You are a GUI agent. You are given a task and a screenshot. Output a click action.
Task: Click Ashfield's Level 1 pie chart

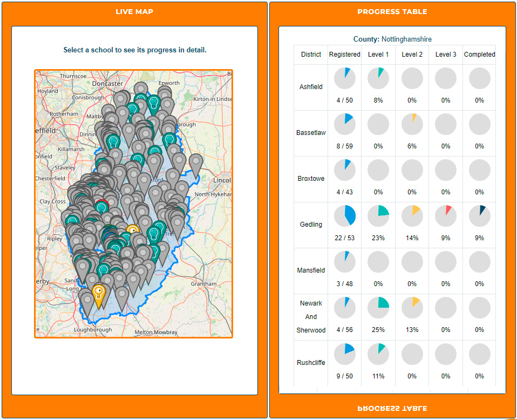coord(378,78)
